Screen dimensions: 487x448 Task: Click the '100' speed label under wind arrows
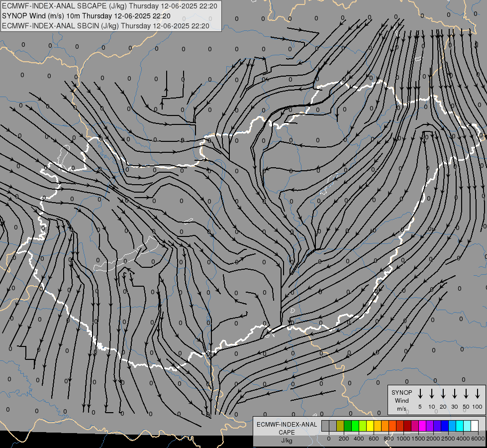coord(478,407)
